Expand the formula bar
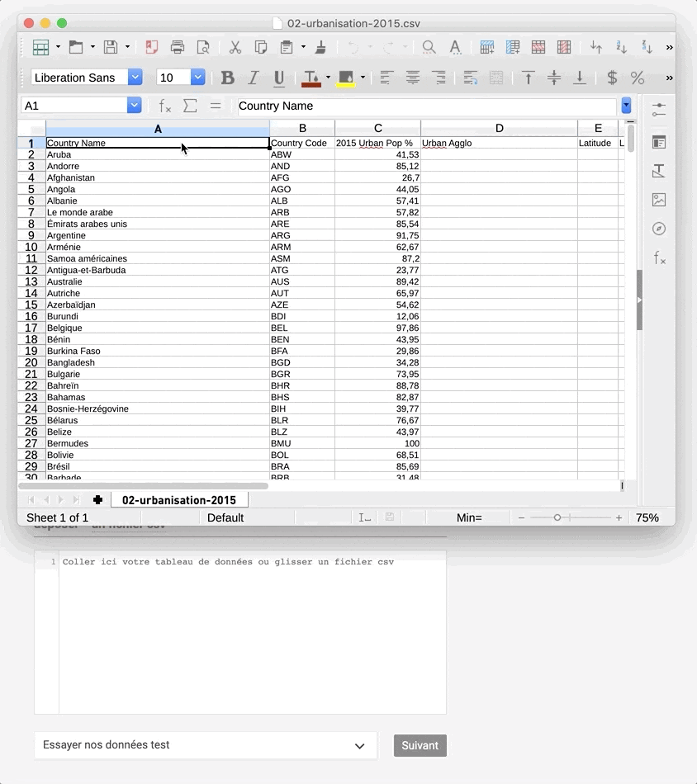Viewport: 697px width, 784px height. click(x=626, y=106)
